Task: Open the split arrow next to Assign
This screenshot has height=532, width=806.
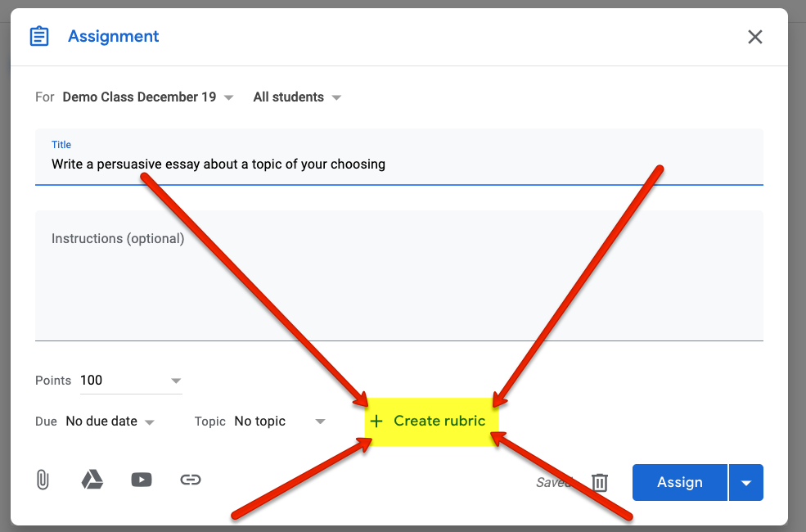Action: 745,482
